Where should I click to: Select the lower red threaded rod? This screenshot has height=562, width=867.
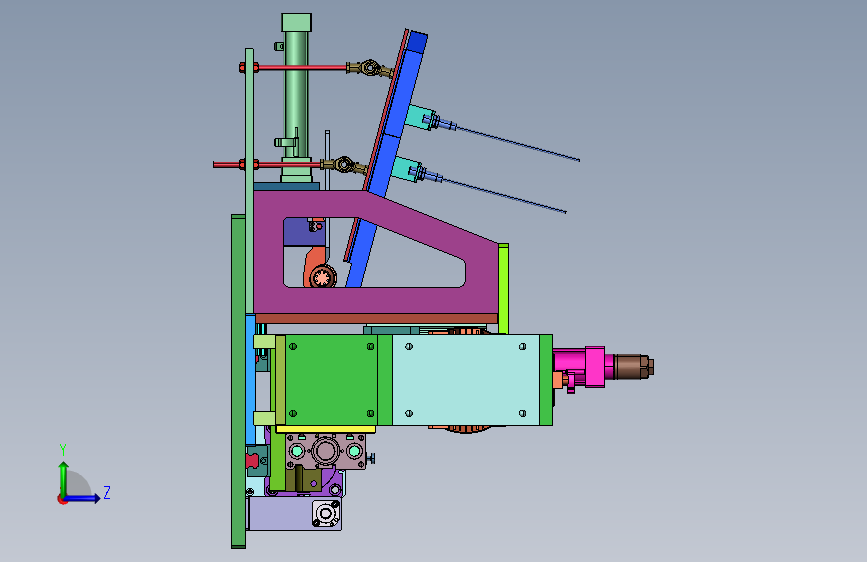pyautogui.click(x=290, y=164)
